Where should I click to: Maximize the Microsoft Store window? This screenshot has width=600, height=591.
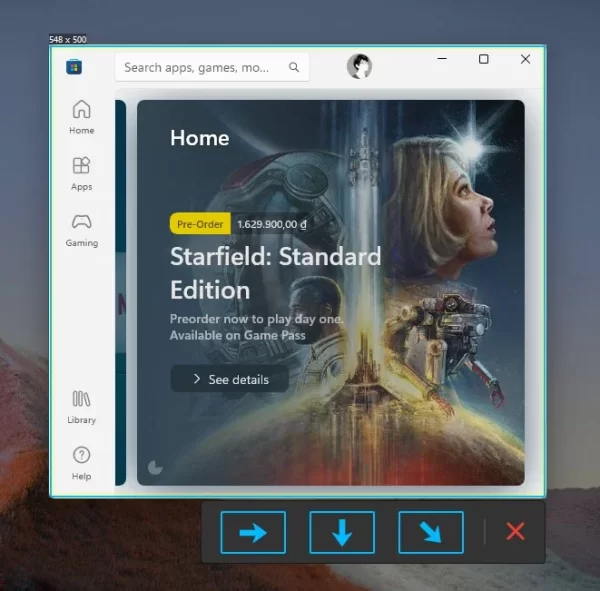click(484, 59)
